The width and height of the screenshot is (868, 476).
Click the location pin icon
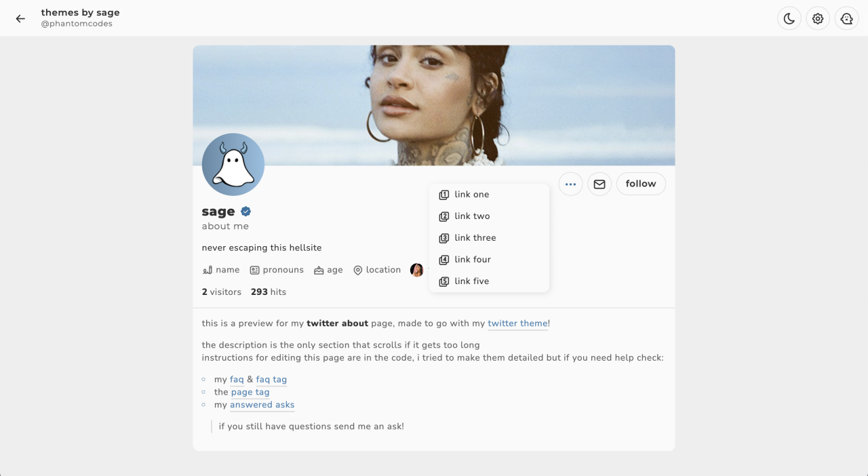point(358,271)
